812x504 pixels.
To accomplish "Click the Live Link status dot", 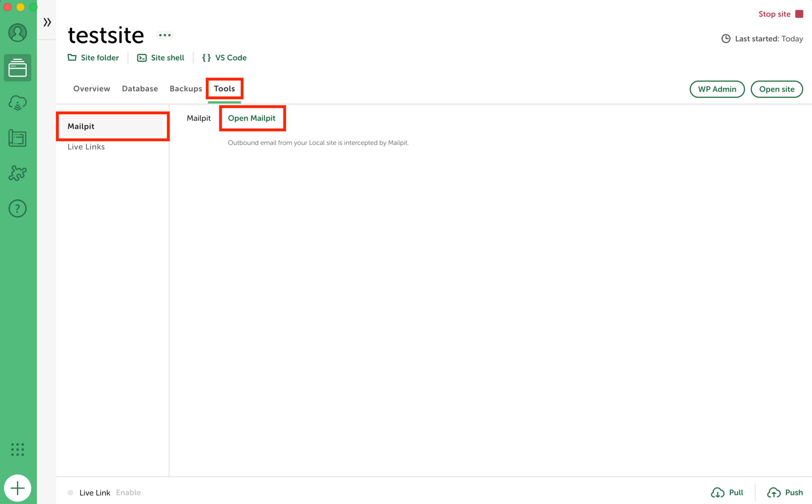I will [x=70, y=492].
